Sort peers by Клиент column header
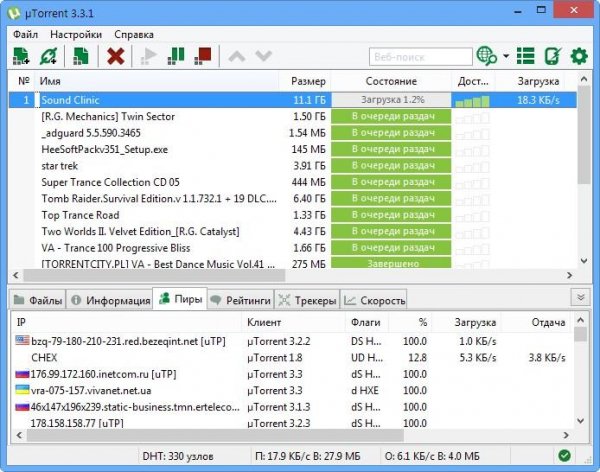Viewport: 600px width, 472px height. [x=293, y=322]
